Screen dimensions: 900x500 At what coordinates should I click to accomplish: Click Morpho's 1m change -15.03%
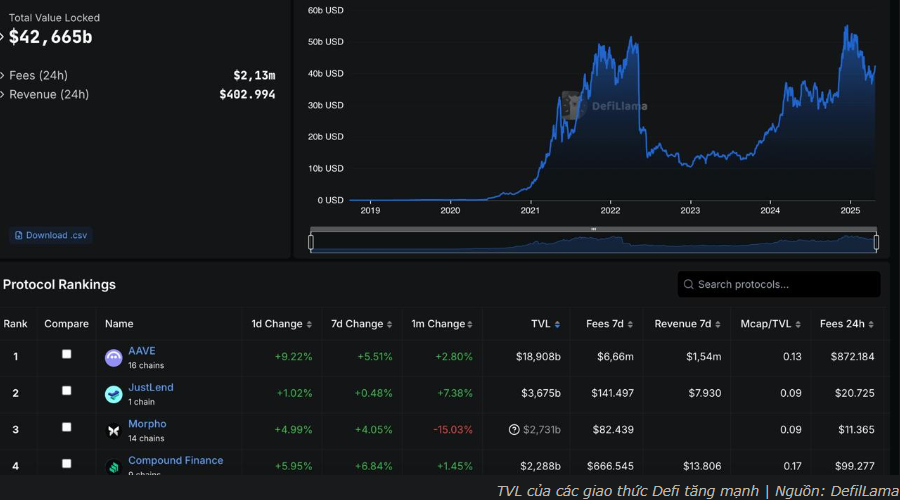point(453,429)
